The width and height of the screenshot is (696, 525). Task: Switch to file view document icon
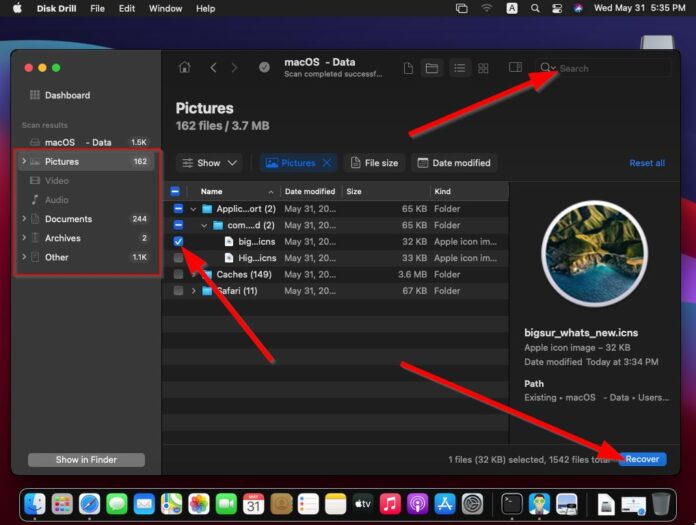tap(408, 68)
